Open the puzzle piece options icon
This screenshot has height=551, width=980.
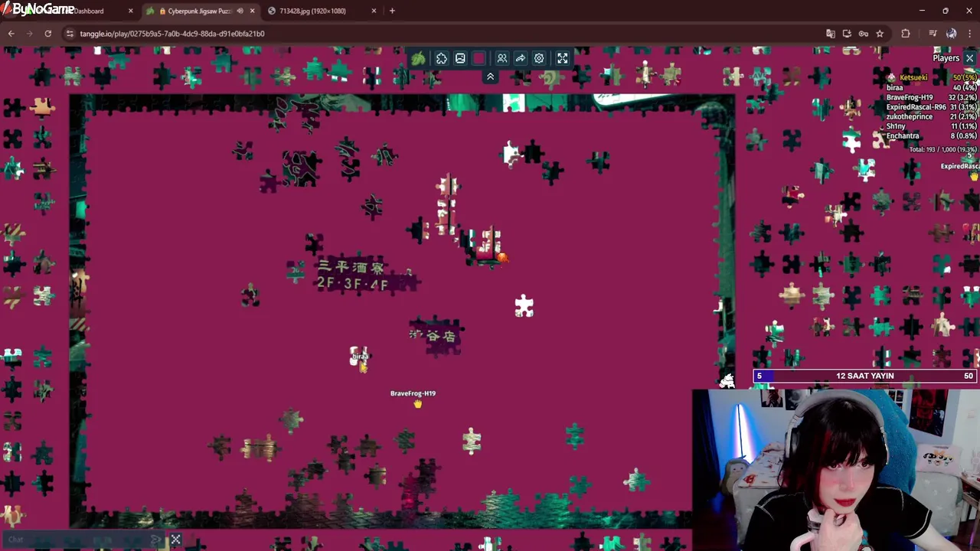442,59
